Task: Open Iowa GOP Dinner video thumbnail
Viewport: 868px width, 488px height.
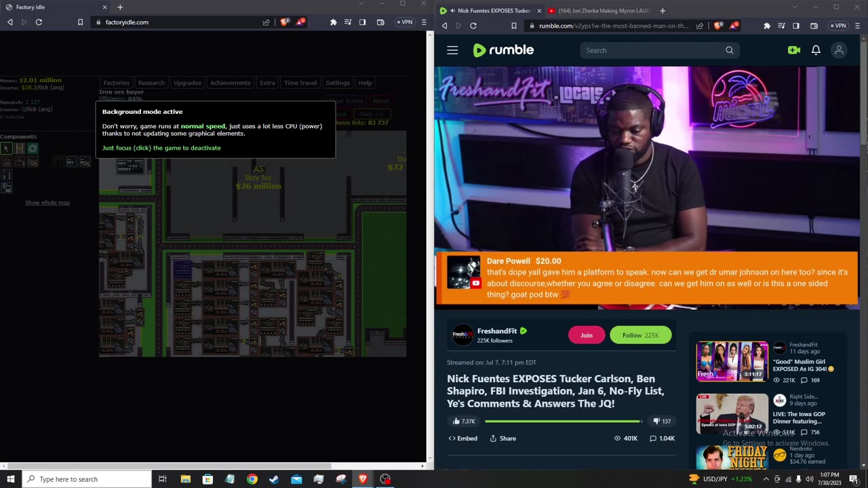Action: (x=732, y=414)
